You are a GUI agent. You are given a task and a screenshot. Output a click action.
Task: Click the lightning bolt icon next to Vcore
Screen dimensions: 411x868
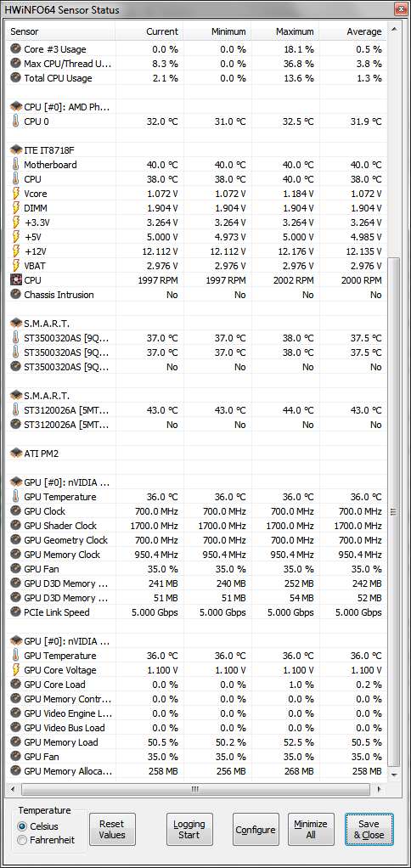(x=15, y=194)
